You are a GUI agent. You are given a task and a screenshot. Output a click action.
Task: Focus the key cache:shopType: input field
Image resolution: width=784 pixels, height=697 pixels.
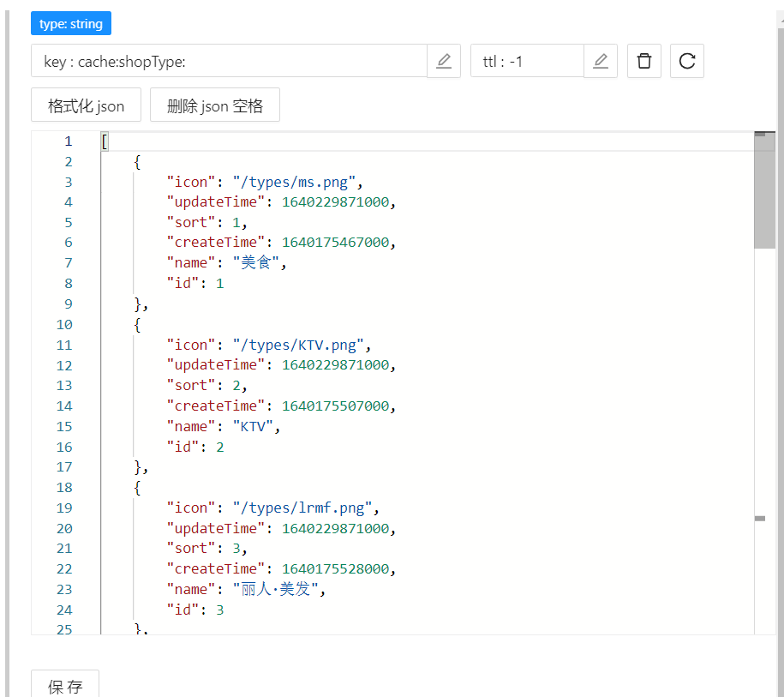[229, 61]
